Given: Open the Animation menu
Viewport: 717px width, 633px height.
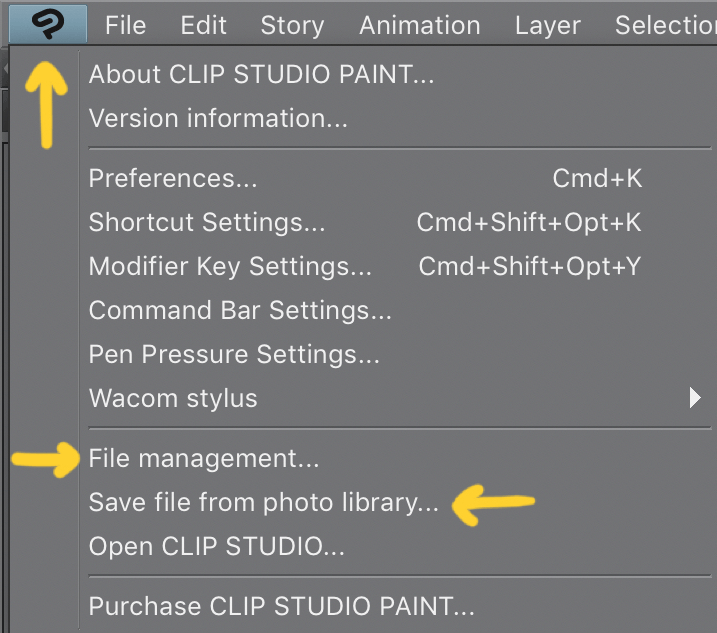Looking at the screenshot, I should 420,26.
